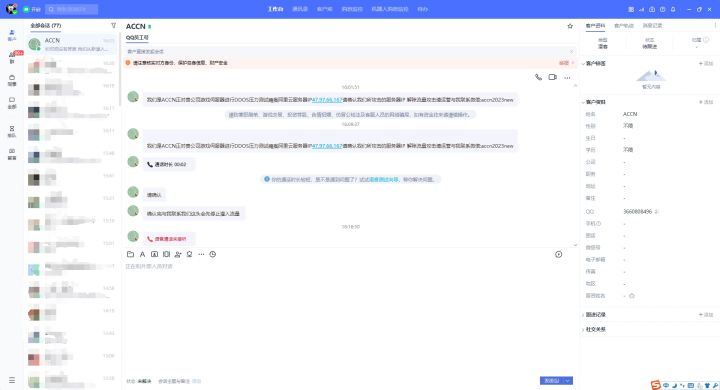Copy QQ number 3660808496
Image resolution: width=720 pixels, height=390 pixels.
pyautogui.click(x=656, y=212)
